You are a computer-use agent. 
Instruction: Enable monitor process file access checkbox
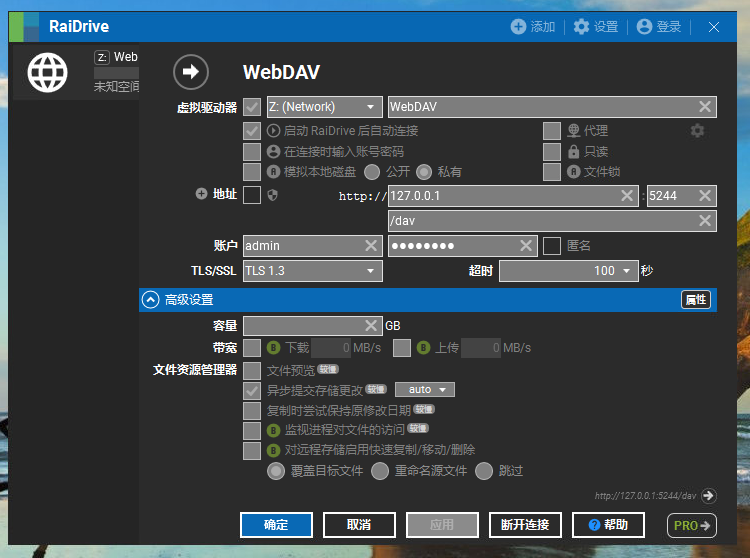coord(252,430)
